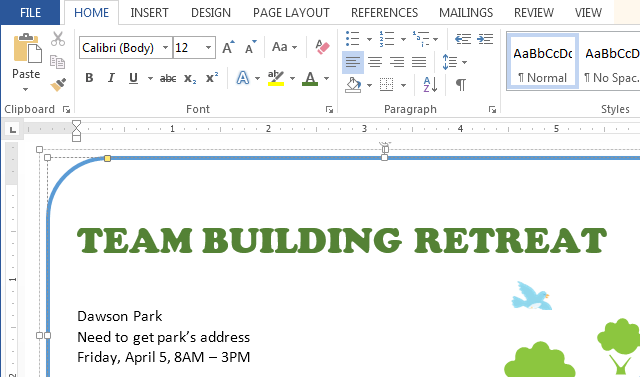Viewport: 640px width, 377px height.
Task: Switch to the REVIEW tab
Action: (x=533, y=13)
